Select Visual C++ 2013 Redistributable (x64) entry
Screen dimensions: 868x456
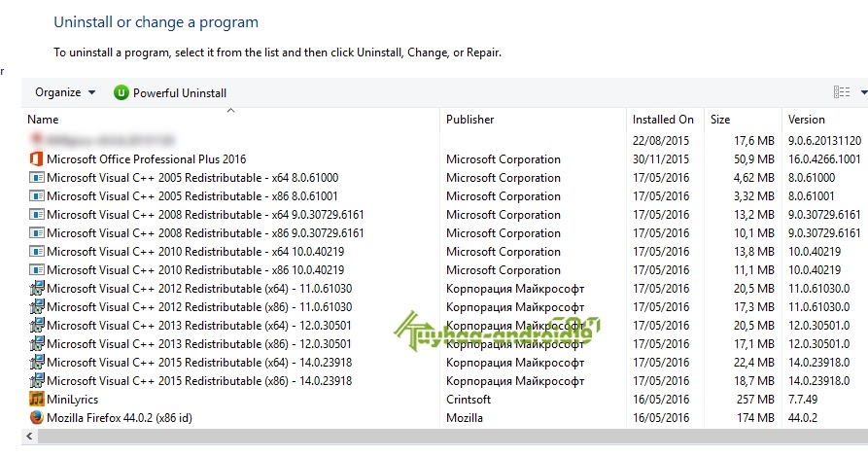point(199,326)
